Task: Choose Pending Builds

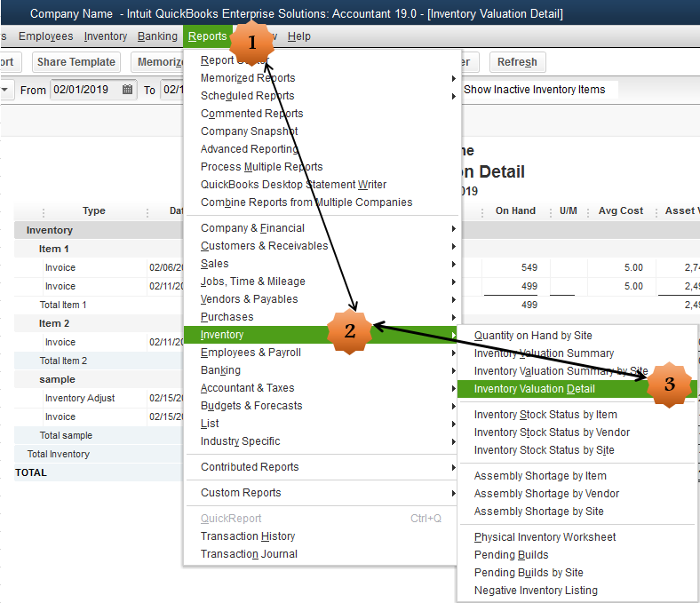Action: click(577, 555)
